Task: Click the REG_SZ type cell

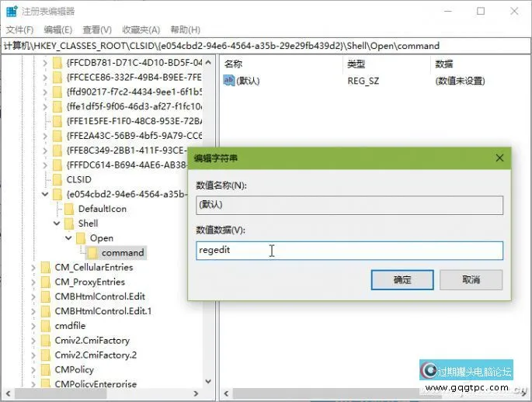Action: [x=363, y=81]
